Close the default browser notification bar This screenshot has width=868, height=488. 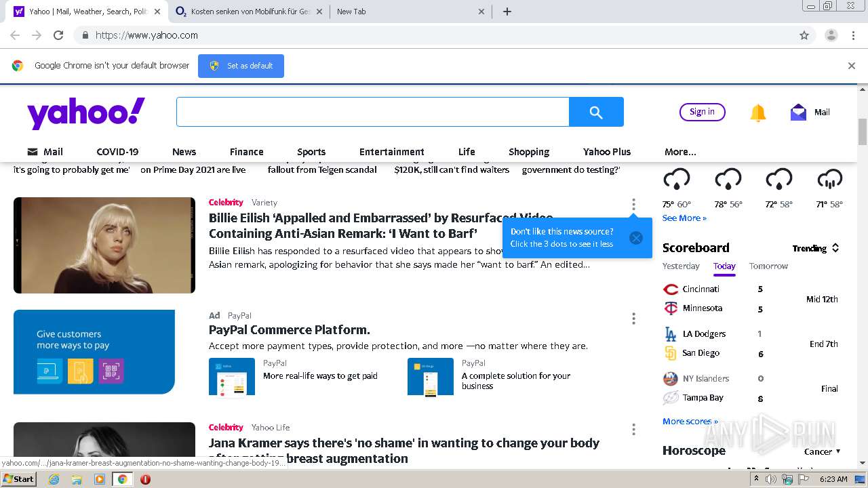852,66
